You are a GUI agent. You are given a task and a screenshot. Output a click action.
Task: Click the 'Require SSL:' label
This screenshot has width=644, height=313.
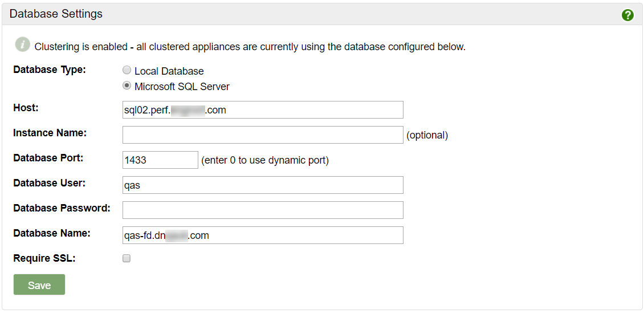(44, 258)
